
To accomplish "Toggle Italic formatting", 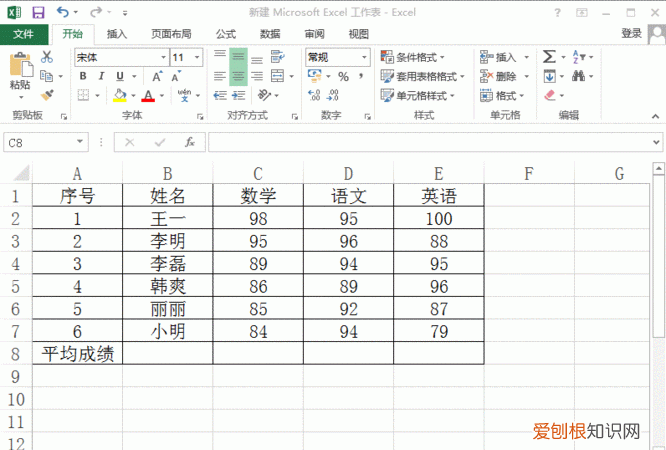I will click(102, 76).
